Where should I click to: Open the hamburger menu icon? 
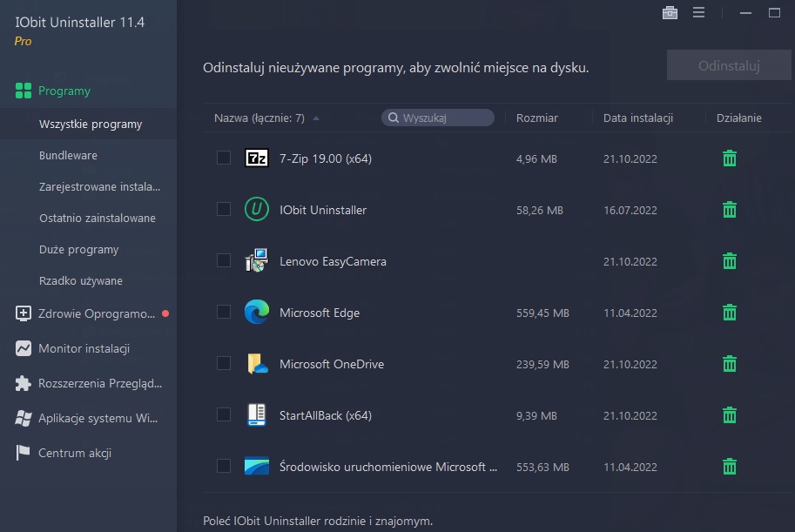tap(698, 13)
